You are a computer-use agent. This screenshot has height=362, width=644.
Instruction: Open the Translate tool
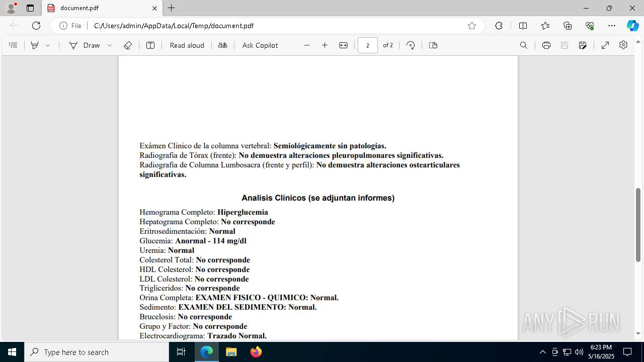coord(222,45)
